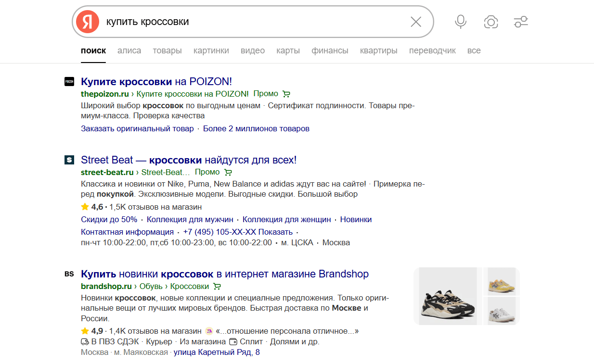Screen dimensions: 594x364
Task: Click the POIZON favicon
Action: (x=69, y=82)
